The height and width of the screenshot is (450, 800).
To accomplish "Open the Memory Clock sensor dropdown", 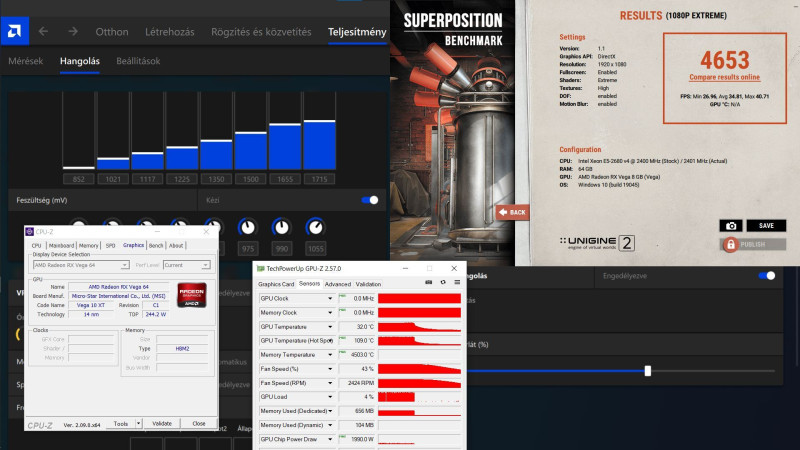I will 330,313.
